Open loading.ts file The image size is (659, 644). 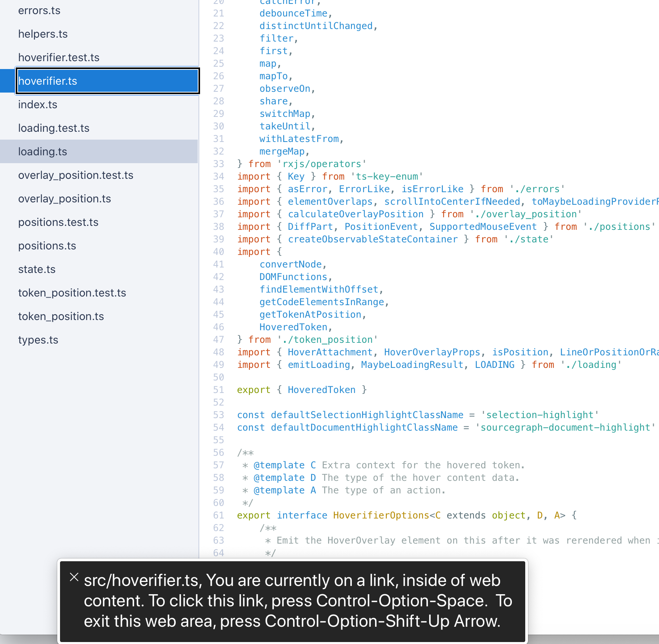(99, 151)
